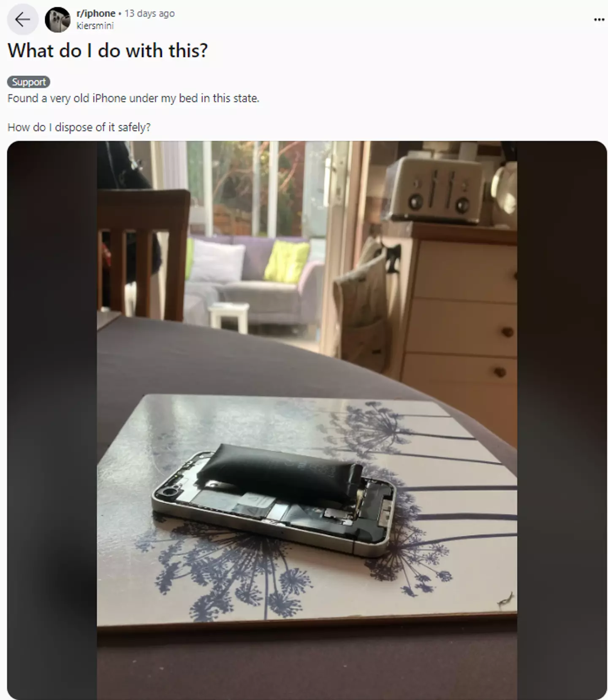Visit the r/iphone subreddit link
This screenshot has width=608, height=700.
[96, 14]
